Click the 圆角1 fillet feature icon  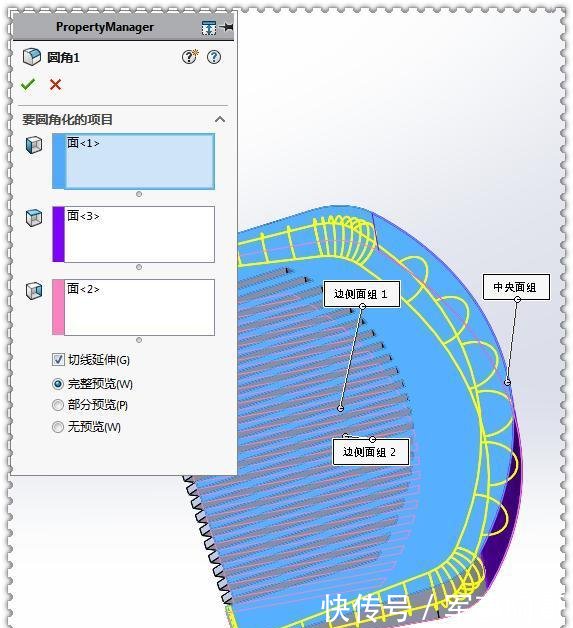click(x=32, y=57)
